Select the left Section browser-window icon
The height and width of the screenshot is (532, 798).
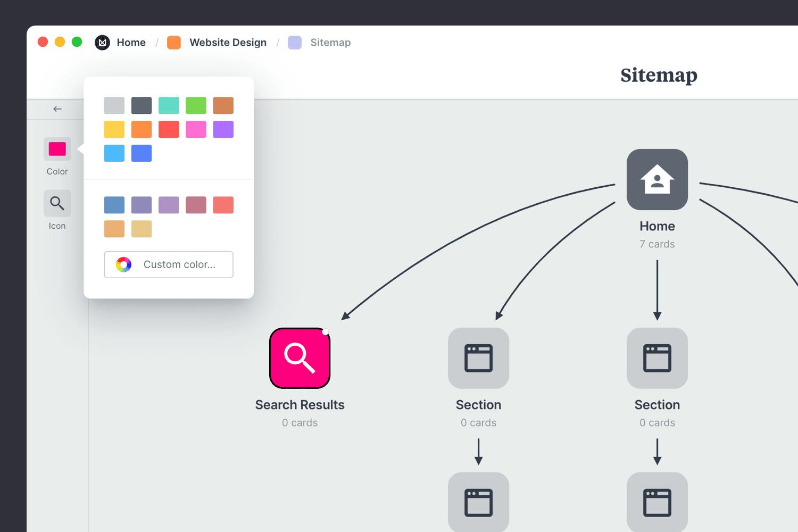(478, 358)
